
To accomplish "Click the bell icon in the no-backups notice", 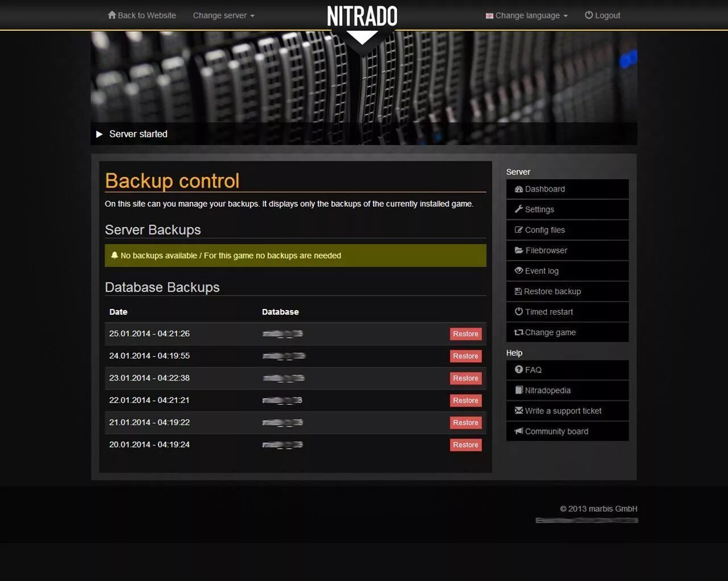I will [x=114, y=255].
